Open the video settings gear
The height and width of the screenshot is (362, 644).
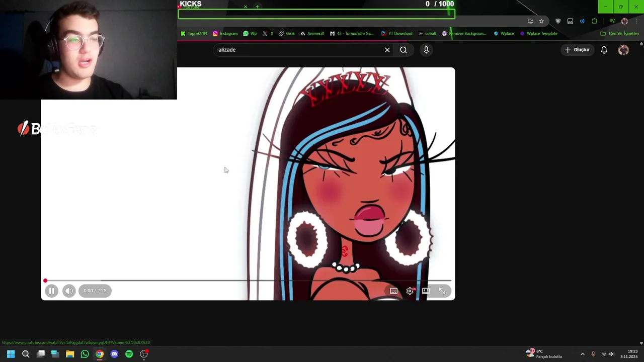(410, 291)
